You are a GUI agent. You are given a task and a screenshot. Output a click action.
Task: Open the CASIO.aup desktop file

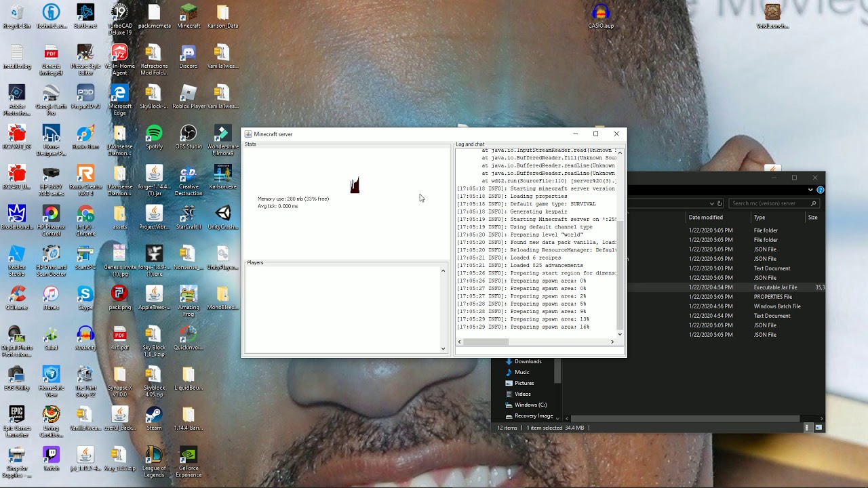pyautogui.click(x=601, y=17)
